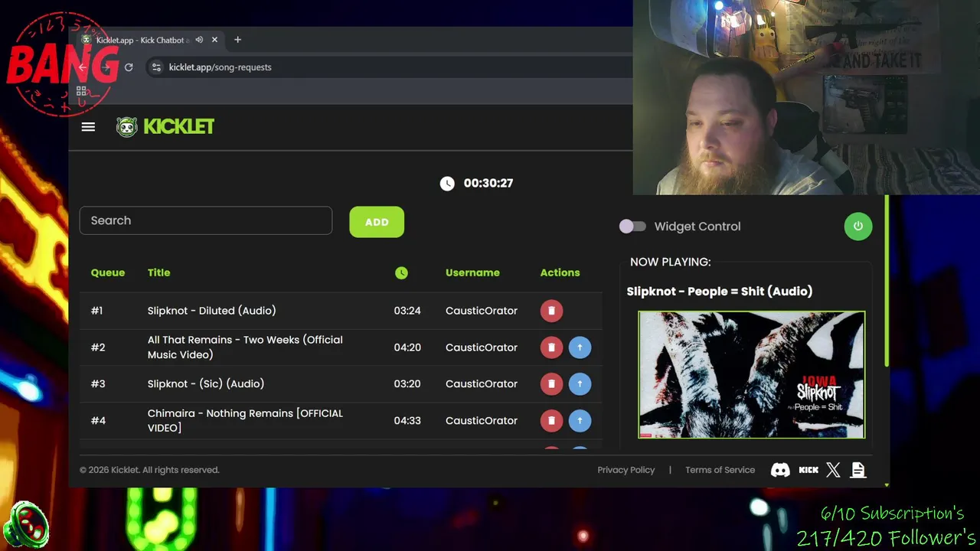Open the documentation page icon
Image resolution: width=980 pixels, height=551 pixels.
tap(858, 470)
